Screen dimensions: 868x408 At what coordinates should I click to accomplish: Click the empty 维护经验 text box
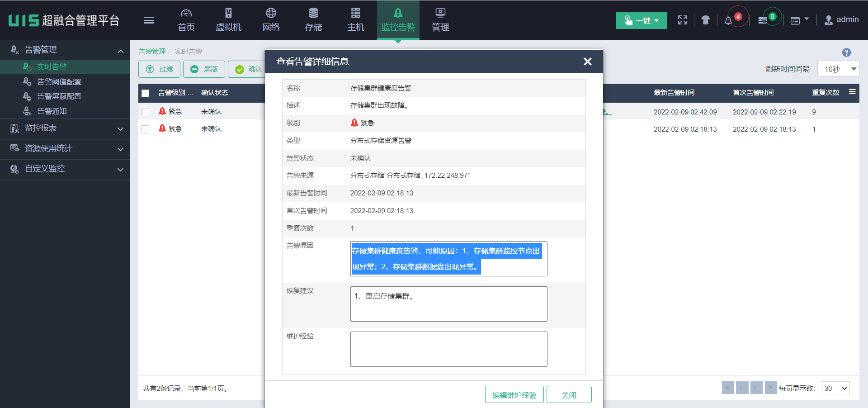coord(448,349)
